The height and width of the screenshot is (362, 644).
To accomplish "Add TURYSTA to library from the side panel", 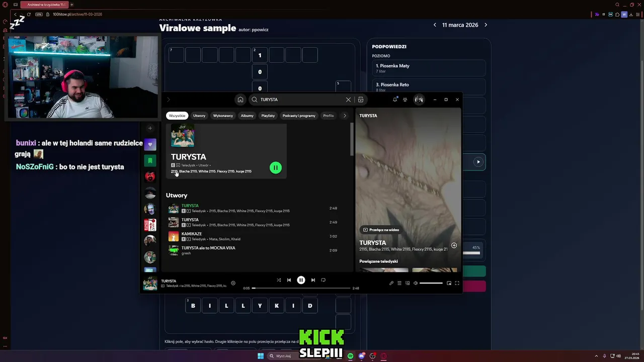I will point(454,245).
